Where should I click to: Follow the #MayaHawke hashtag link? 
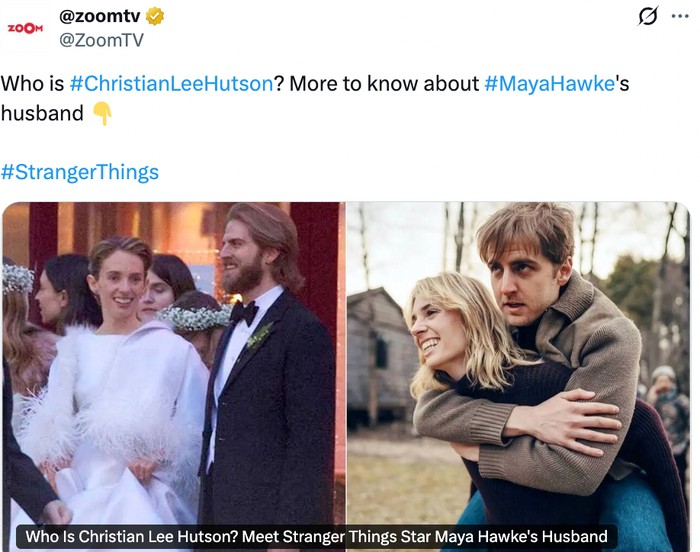tap(549, 84)
